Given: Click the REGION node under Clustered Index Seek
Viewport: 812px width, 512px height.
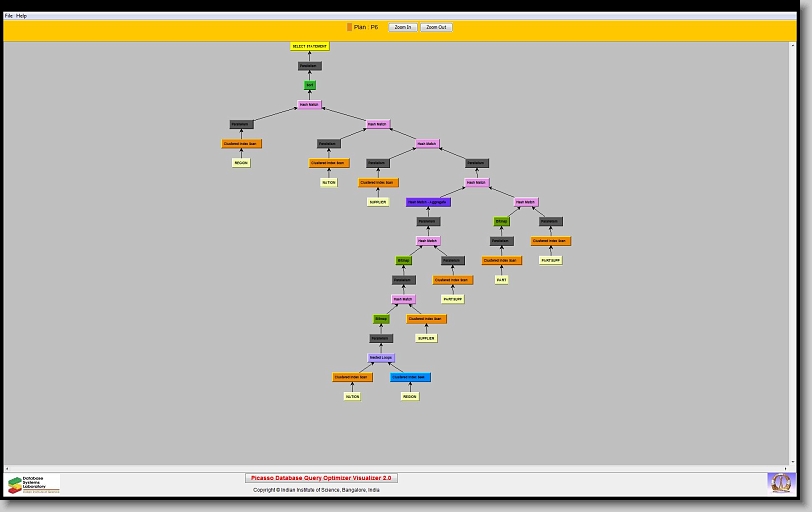Looking at the screenshot, I should click(x=410, y=396).
